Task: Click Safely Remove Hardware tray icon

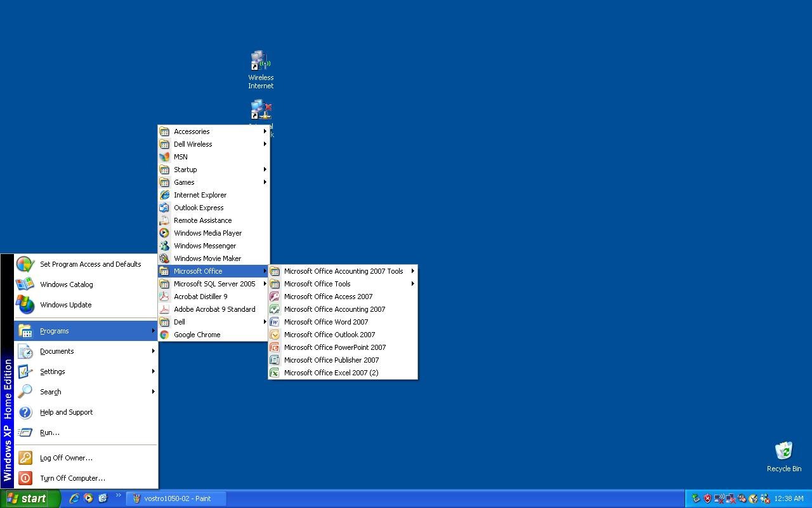Action: [695, 498]
